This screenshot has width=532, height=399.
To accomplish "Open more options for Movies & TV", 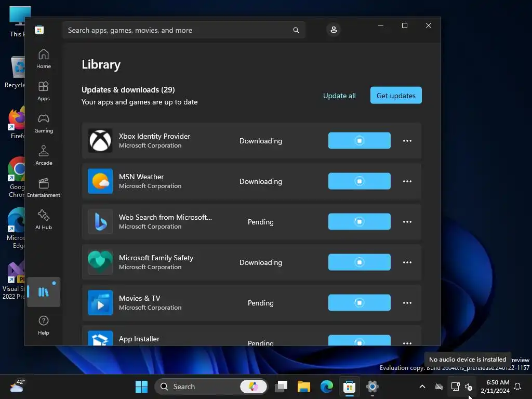I will pos(407,303).
